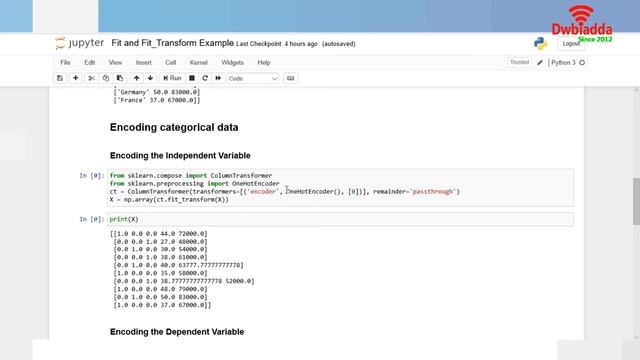Open the Widgets menu
This screenshot has width=640, height=360.
click(232, 62)
